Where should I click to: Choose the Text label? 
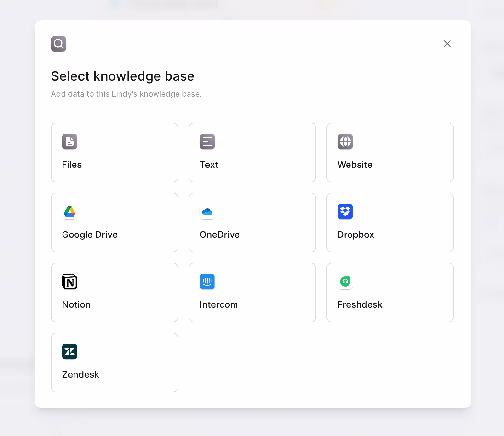[209, 165]
